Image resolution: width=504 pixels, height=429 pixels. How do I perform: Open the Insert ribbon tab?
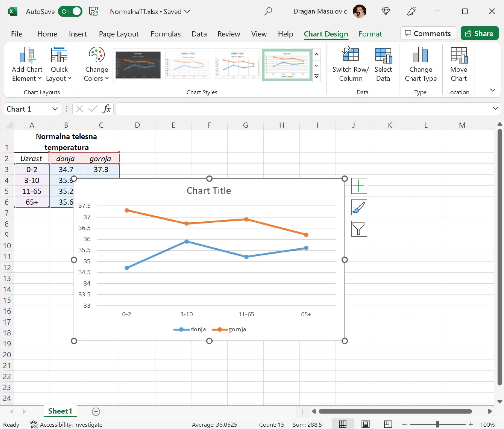(x=78, y=34)
